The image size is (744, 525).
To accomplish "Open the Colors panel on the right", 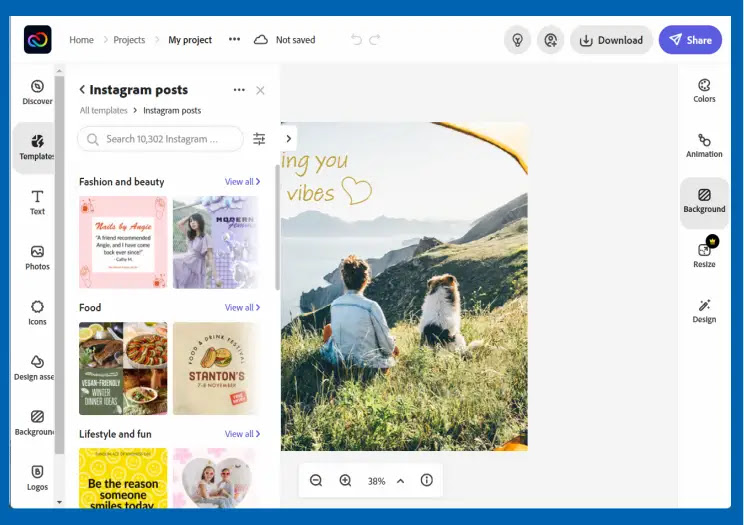I will coord(704,91).
